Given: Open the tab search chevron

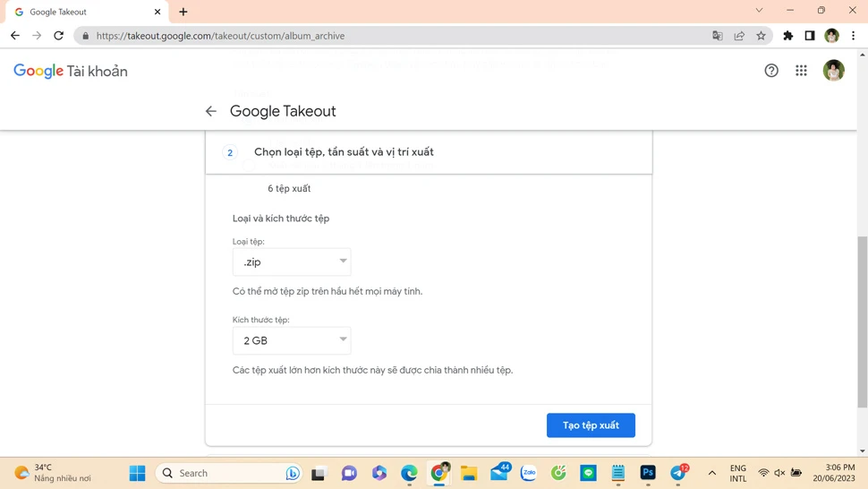Looking at the screenshot, I should click(x=759, y=10).
